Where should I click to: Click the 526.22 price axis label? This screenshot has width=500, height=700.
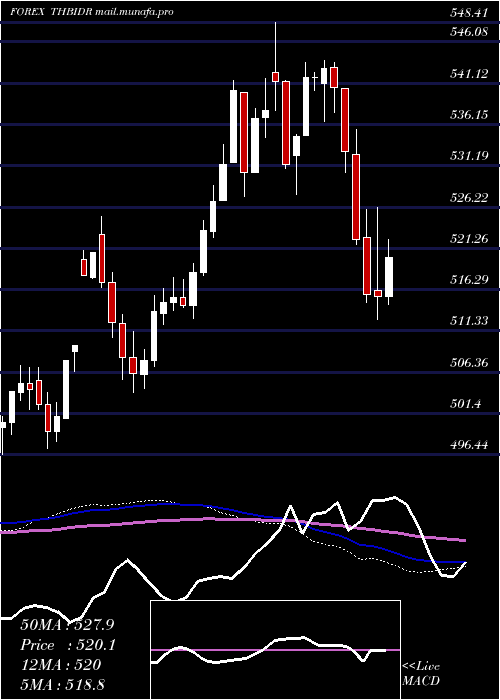coord(469,197)
